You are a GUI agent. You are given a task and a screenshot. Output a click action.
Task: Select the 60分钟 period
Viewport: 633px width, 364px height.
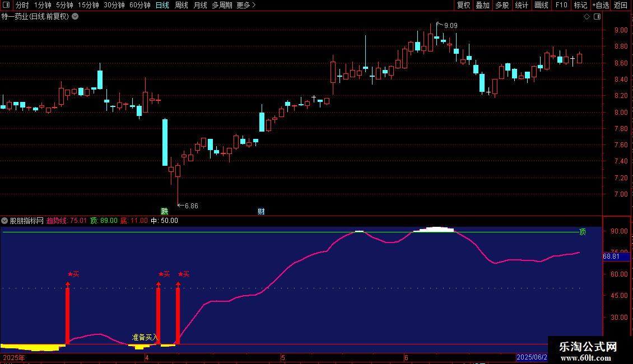140,5
